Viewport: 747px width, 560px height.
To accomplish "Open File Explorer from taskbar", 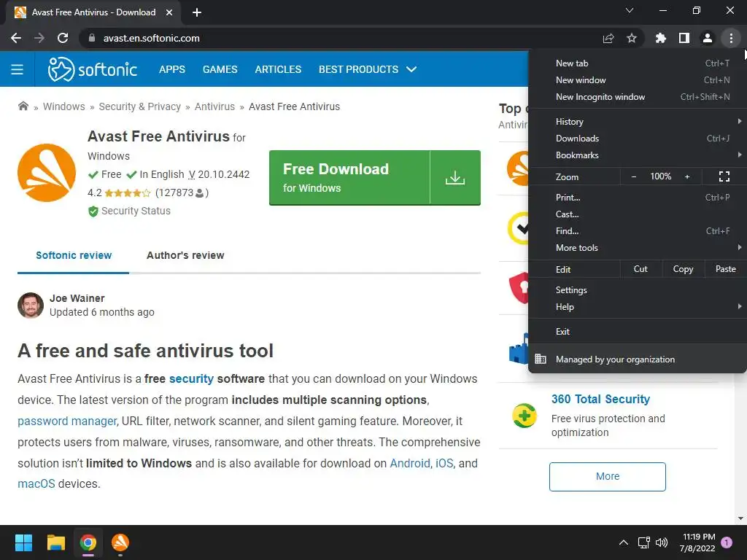I will 55,542.
